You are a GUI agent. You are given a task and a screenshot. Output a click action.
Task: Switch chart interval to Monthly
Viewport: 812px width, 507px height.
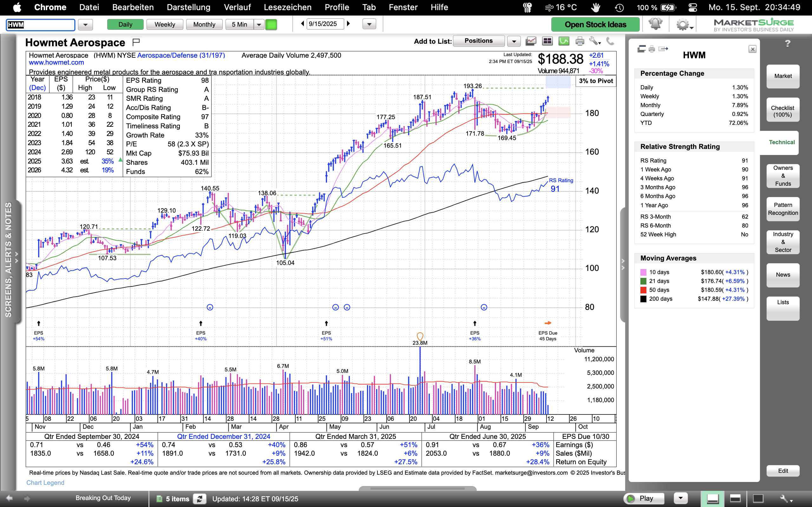tap(204, 24)
